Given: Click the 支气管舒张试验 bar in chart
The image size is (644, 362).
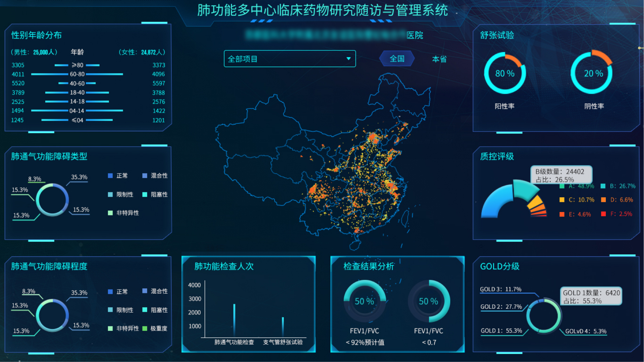Looking at the screenshot, I should click(x=283, y=327).
